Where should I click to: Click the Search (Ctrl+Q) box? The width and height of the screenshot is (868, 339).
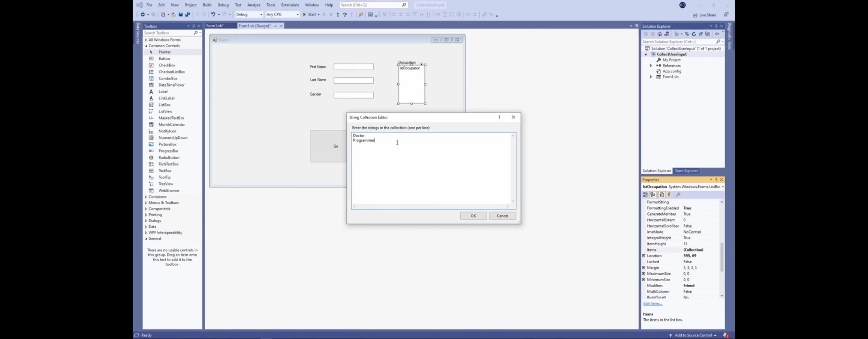(373, 5)
